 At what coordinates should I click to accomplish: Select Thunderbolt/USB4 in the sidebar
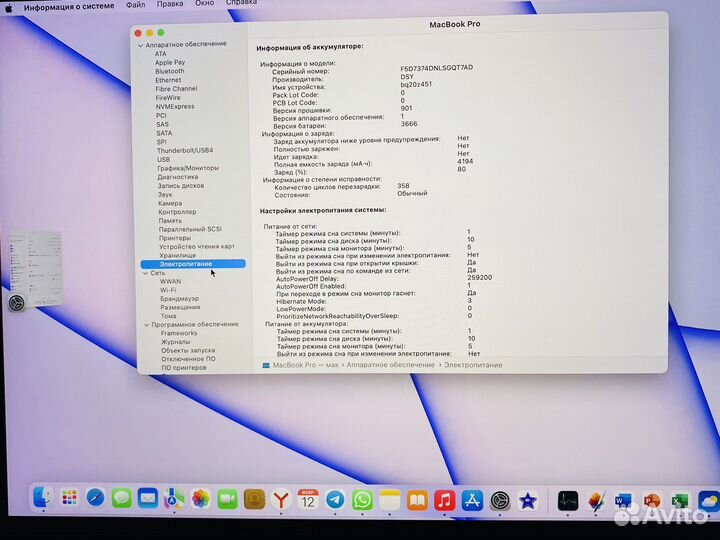(x=185, y=151)
